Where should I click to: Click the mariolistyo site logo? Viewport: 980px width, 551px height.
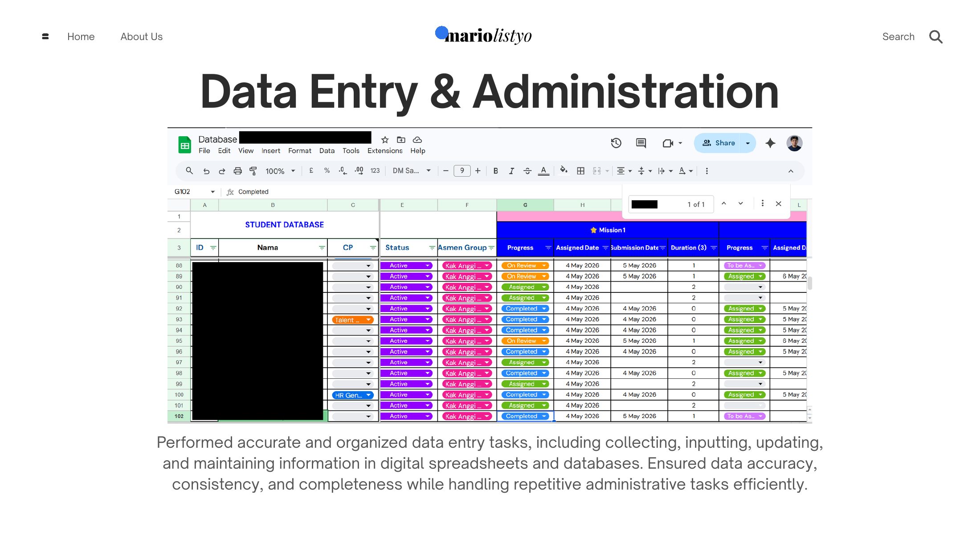(x=484, y=35)
